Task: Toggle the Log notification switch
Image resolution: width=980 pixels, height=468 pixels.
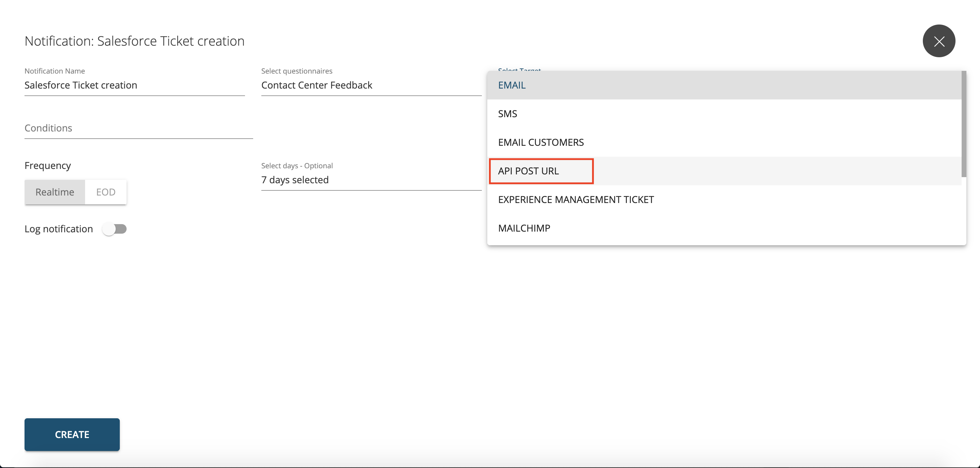Action: 115,229
